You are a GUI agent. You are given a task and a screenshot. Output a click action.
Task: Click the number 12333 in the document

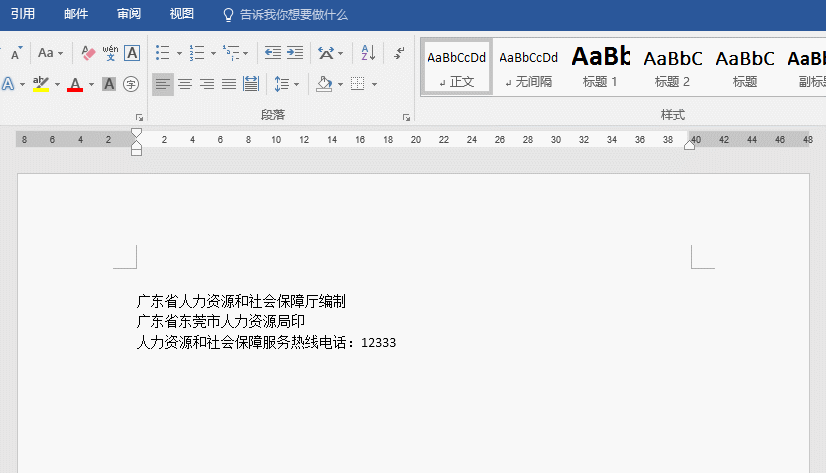pos(378,343)
